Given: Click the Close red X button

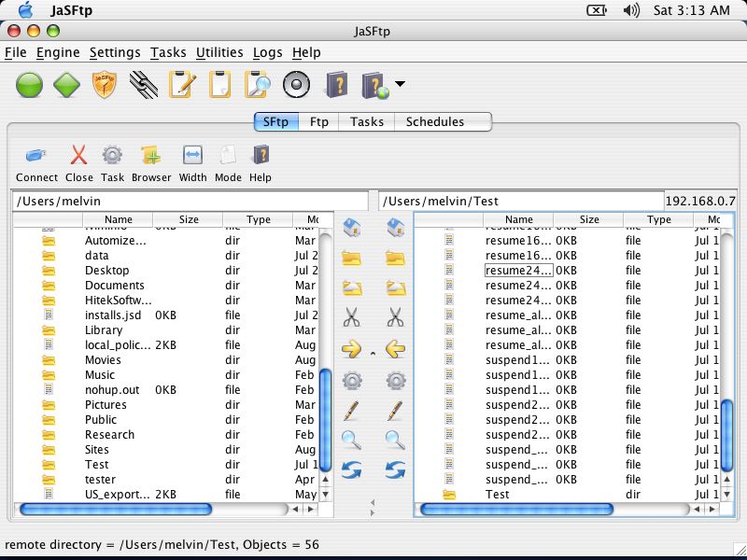Looking at the screenshot, I should click(x=78, y=164).
